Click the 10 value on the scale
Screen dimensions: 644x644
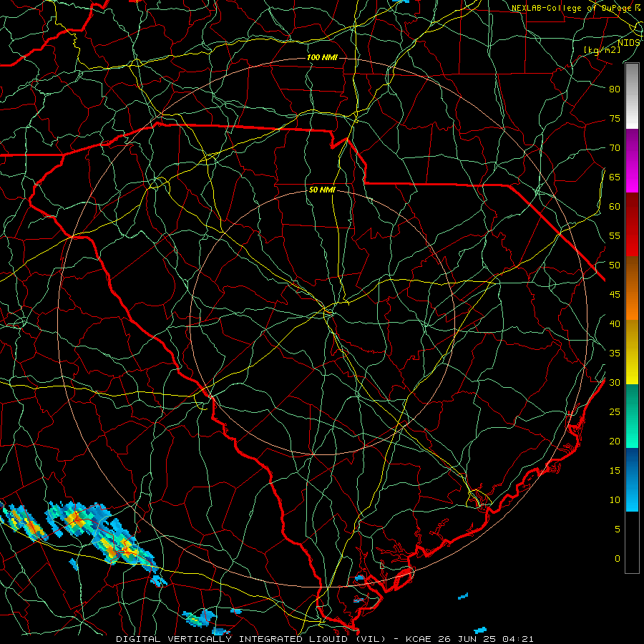click(x=615, y=500)
